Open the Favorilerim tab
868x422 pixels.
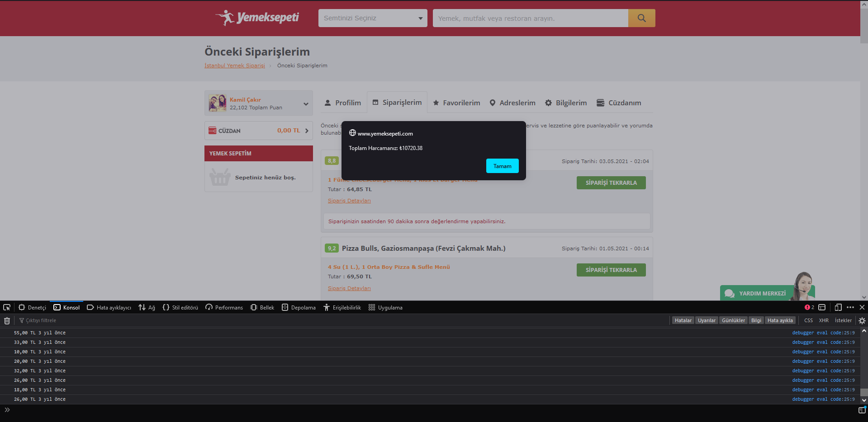coord(456,103)
